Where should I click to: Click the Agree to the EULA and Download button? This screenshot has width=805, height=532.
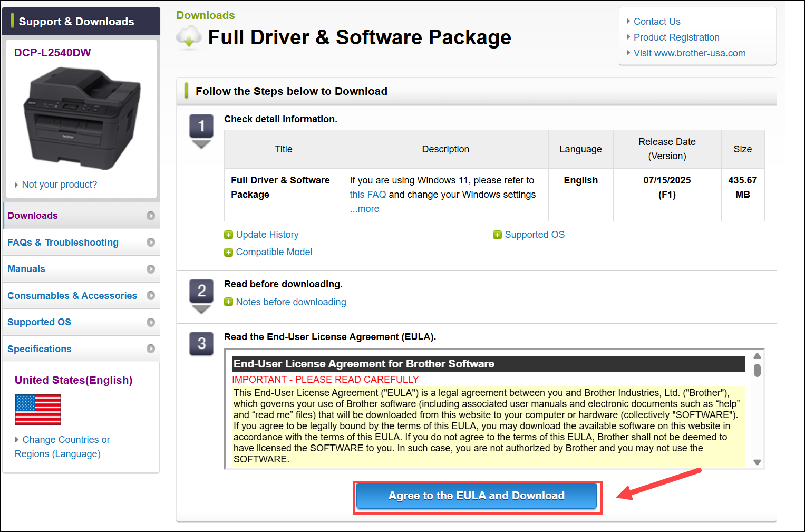pyautogui.click(x=477, y=496)
